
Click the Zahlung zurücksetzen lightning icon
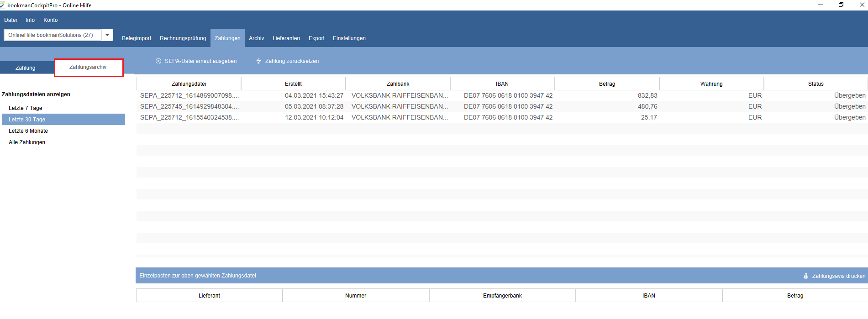pos(259,61)
